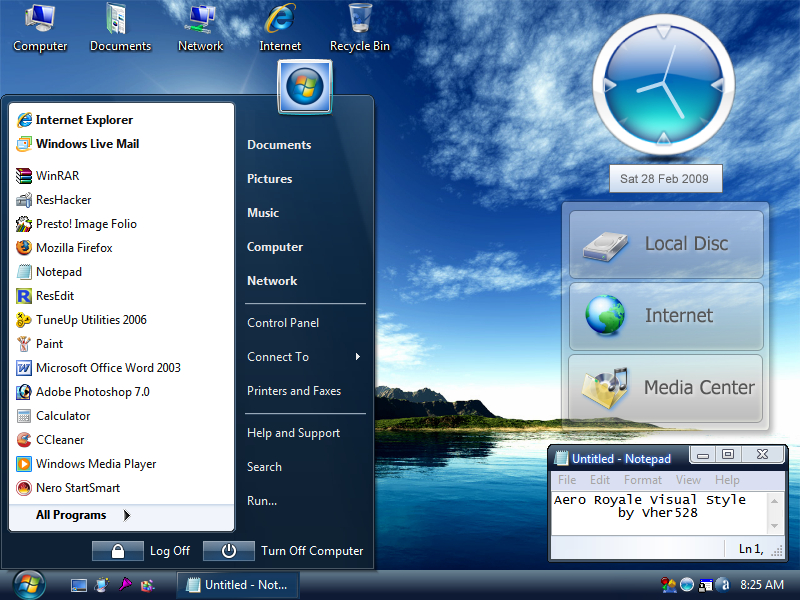Image resolution: width=800 pixels, height=600 pixels.
Task: Click the user picture Windows logo tile
Action: pos(305,86)
